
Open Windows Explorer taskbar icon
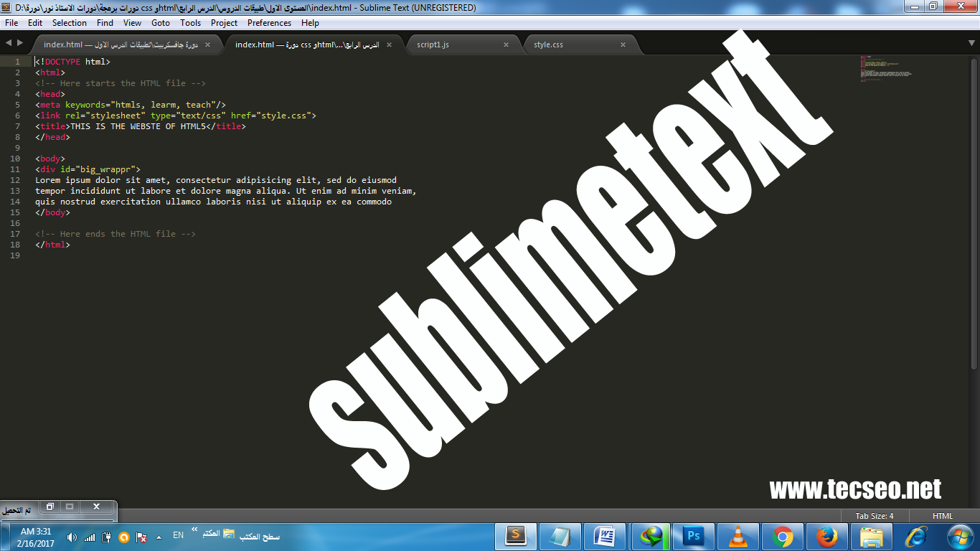click(871, 536)
